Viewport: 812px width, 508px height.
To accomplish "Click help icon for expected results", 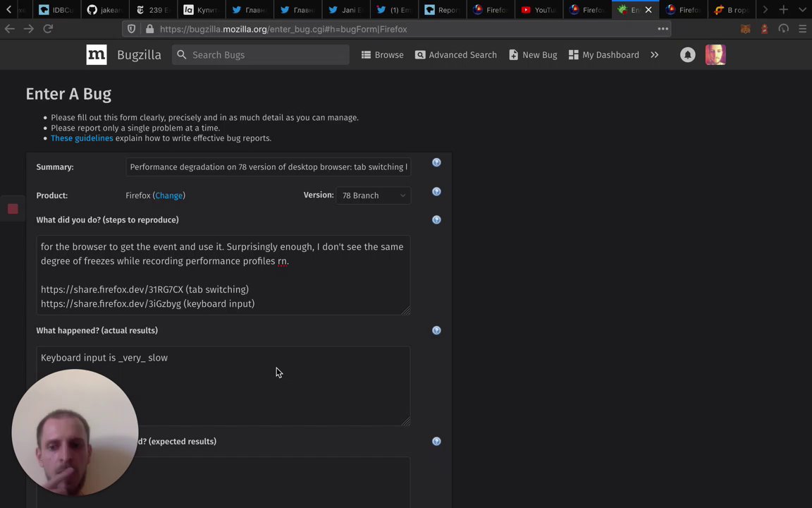I will (x=436, y=441).
